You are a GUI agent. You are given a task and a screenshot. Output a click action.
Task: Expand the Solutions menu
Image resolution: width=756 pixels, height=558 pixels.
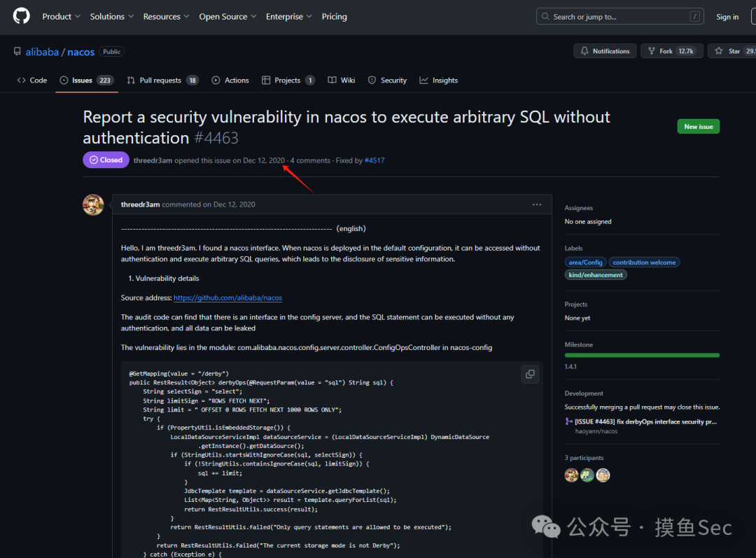(x=112, y=16)
